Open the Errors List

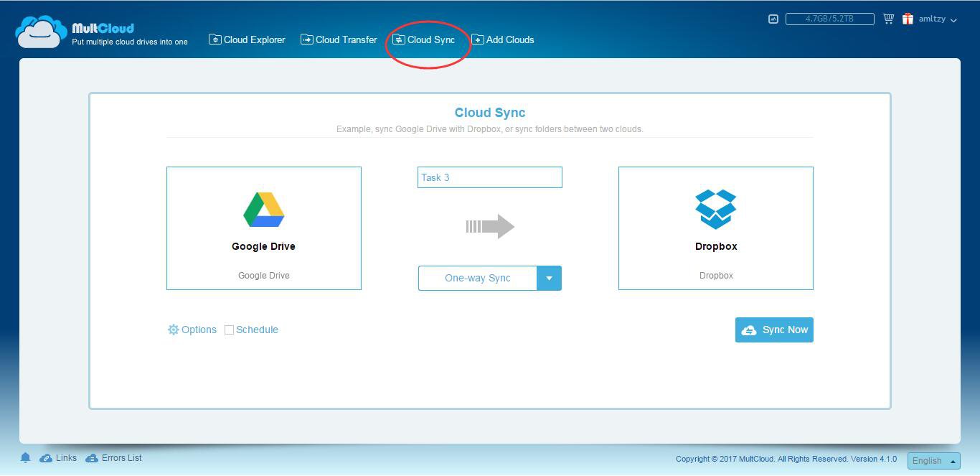(113, 458)
